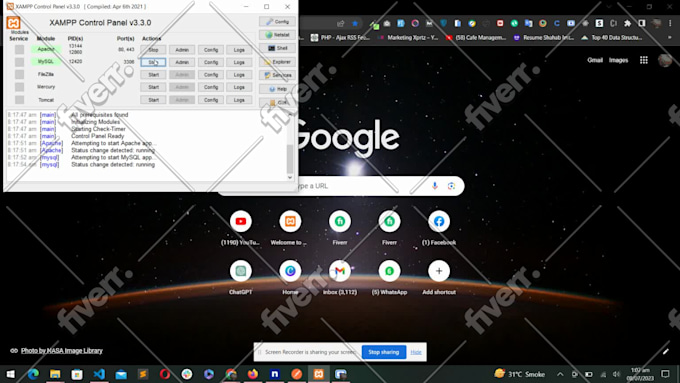Viewport: 680px width, 383px height.
Task: Open 'PHP - Ajax RSS Fe...' bookmark
Action: coord(340,38)
